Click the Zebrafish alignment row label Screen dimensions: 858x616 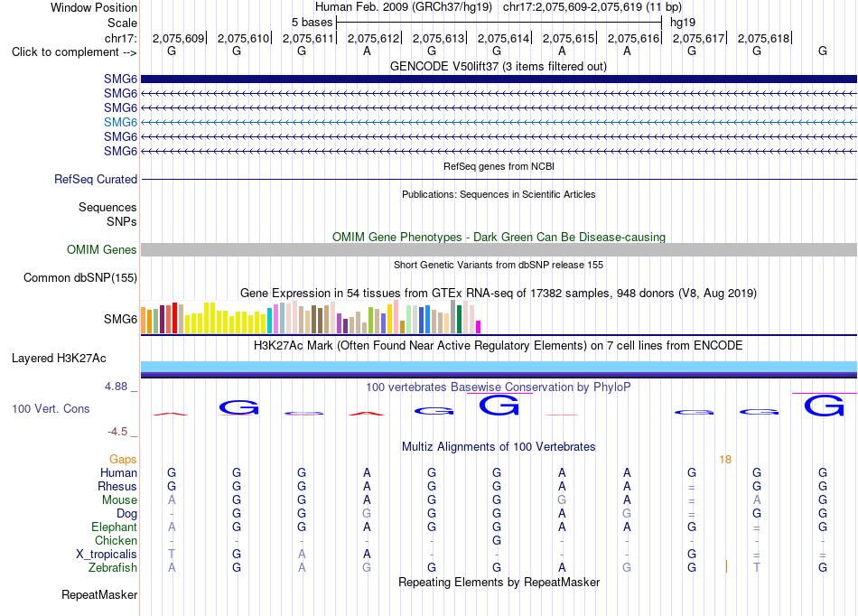[113, 567]
